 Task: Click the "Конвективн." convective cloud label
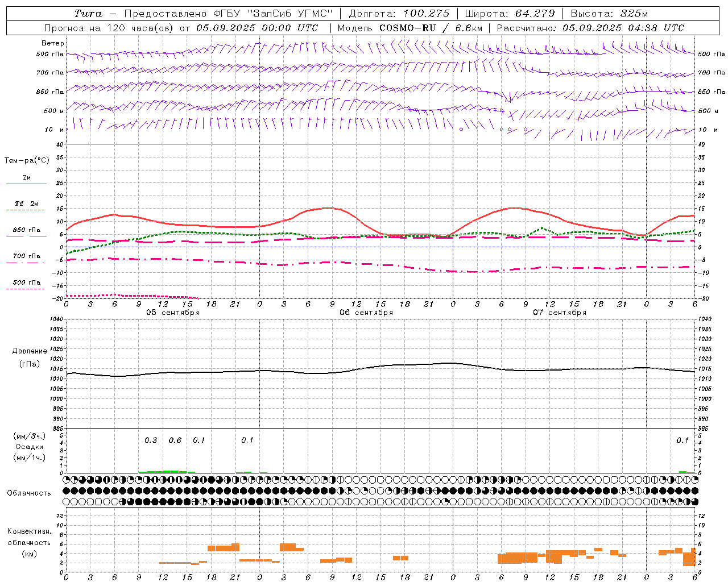29,531
